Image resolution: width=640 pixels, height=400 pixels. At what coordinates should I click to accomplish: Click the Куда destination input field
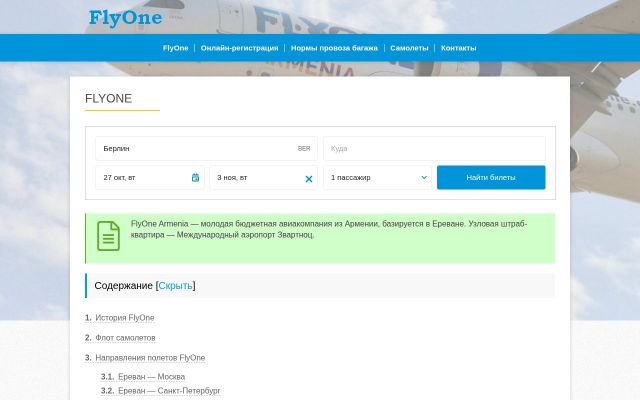[434, 149]
